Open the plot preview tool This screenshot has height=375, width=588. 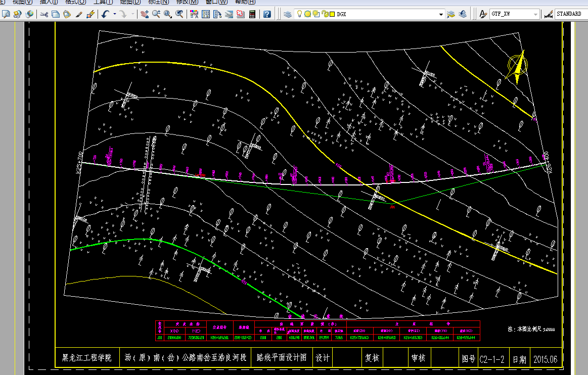6,14
